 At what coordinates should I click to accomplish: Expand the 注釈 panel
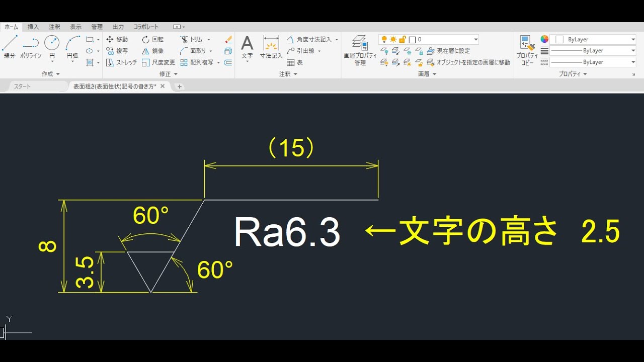pyautogui.click(x=288, y=74)
